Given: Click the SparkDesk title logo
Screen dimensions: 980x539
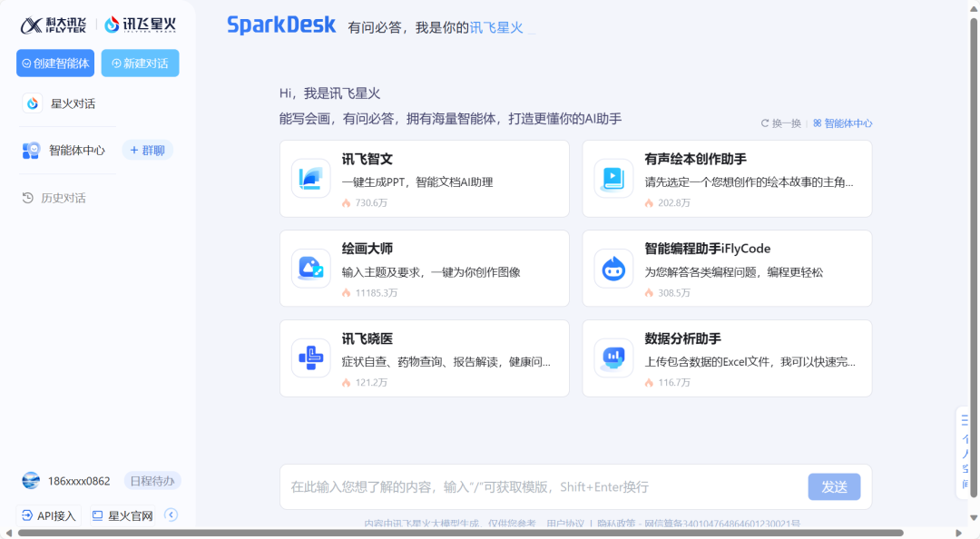Looking at the screenshot, I should coord(281,25).
